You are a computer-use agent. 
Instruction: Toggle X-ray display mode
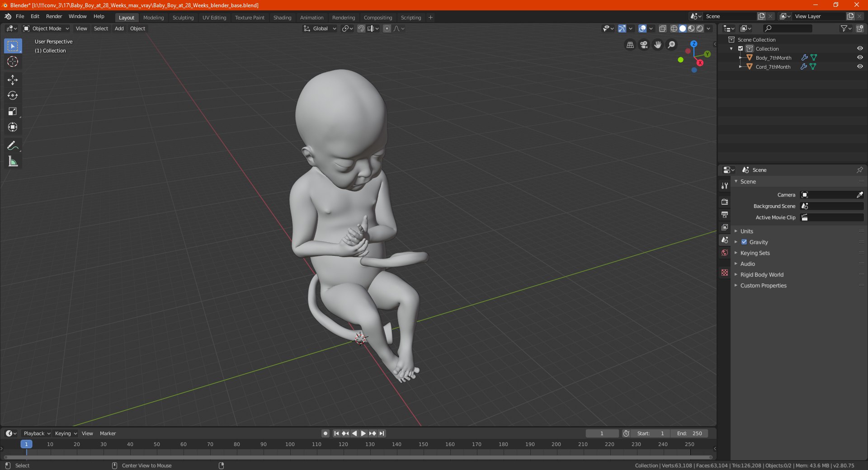coord(663,28)
